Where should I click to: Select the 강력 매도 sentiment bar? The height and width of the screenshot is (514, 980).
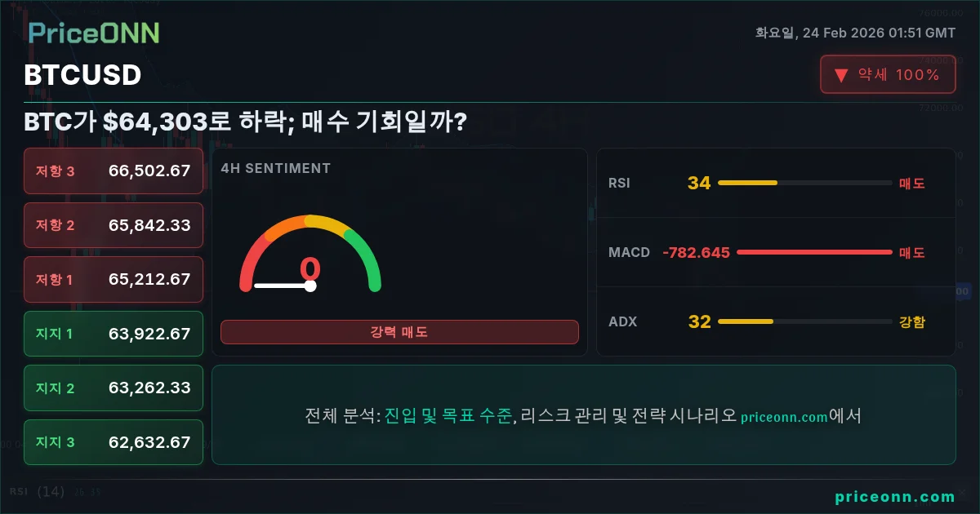tap(399, 332)
